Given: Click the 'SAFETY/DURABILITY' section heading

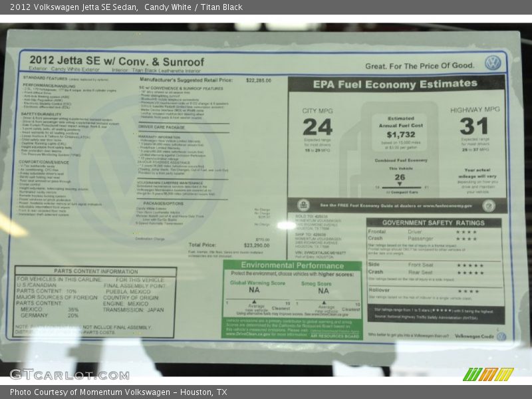Looking at the screenshot, I should [41, 114].
